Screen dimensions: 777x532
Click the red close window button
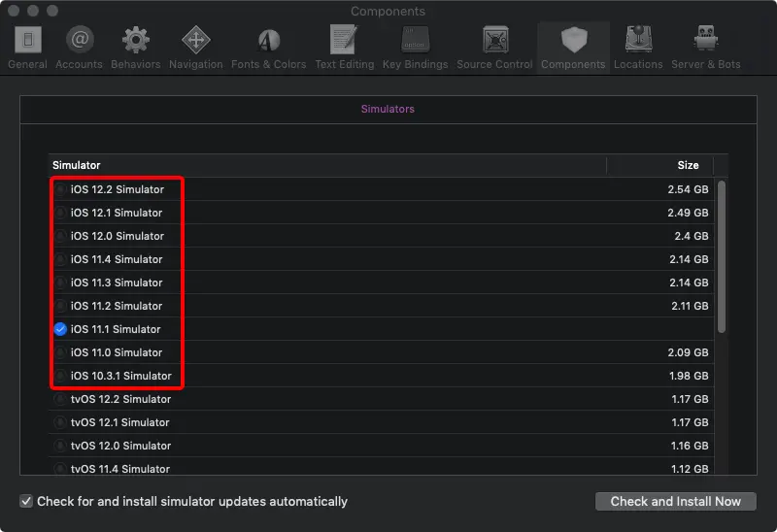(x=14, y=11)
